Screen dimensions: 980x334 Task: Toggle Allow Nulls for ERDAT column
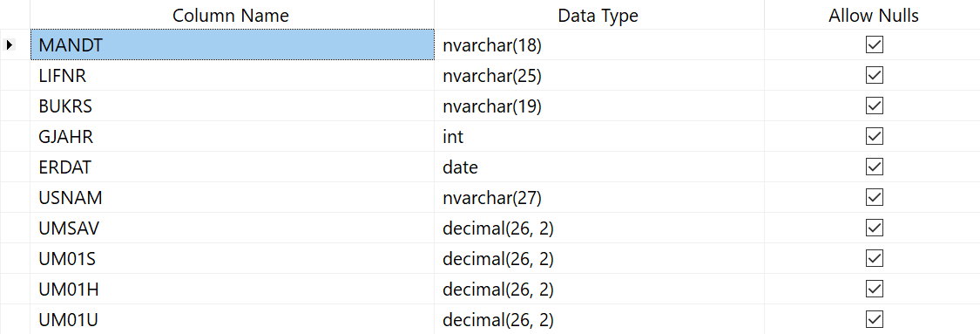[x=874, y=167]
